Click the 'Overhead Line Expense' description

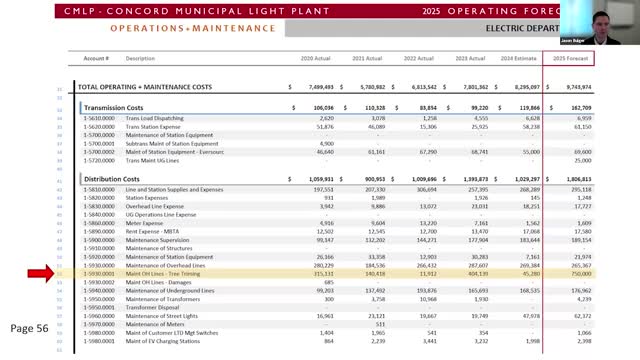click(155, 207)
